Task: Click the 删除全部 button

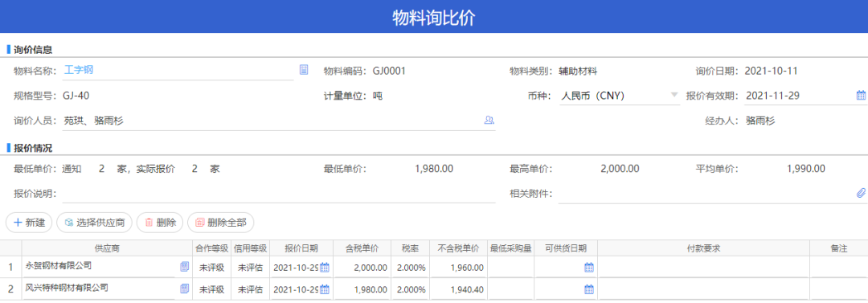Action: [221, 223]
